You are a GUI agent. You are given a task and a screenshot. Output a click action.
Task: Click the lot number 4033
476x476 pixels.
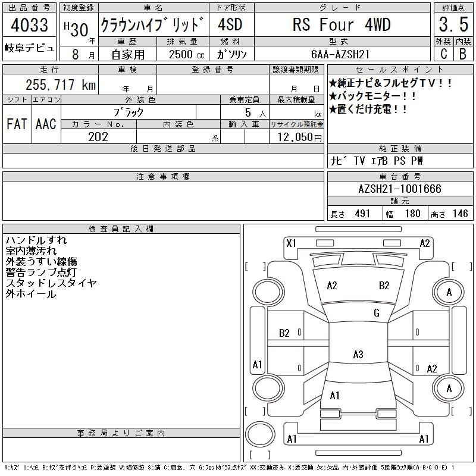tap(30, 26)
